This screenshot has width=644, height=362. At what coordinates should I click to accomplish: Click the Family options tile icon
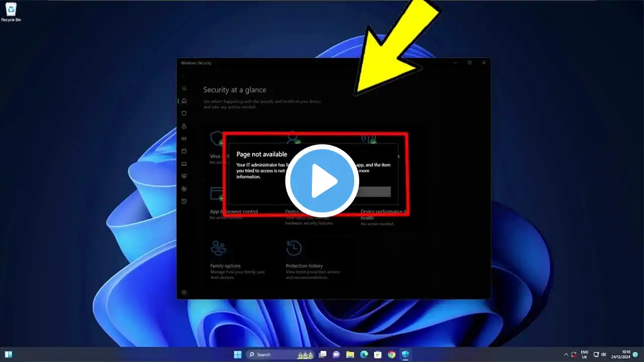(x=218, y=248)
